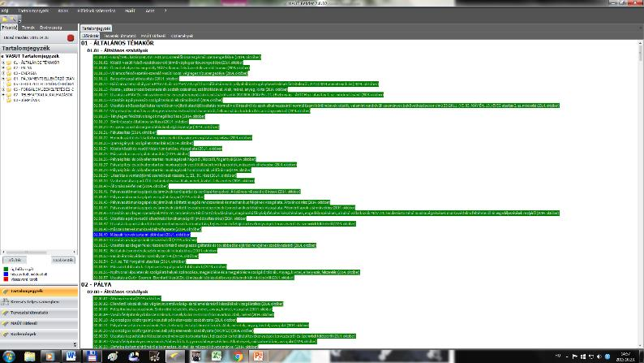Select the Témák tab in left panel

coord(28,28)
